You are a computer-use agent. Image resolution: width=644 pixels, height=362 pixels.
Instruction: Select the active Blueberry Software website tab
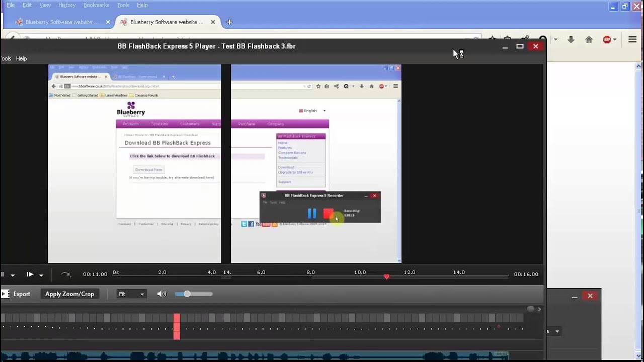coord(167,22)
